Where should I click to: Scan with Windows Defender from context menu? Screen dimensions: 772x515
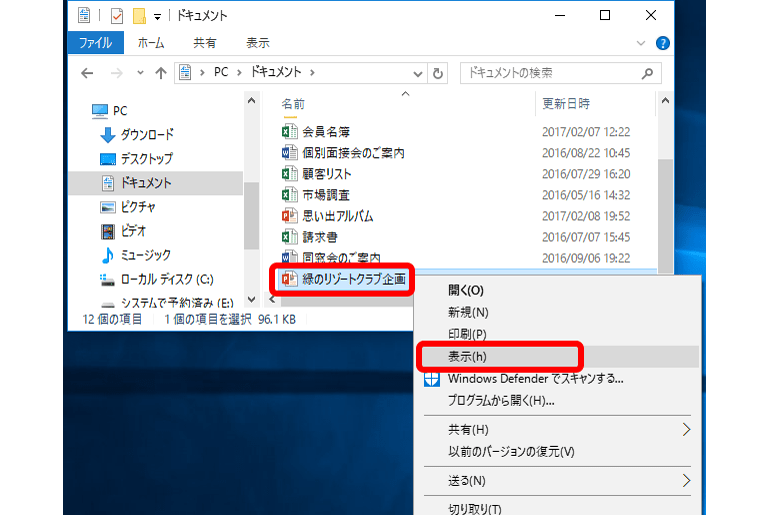point(536,379)
